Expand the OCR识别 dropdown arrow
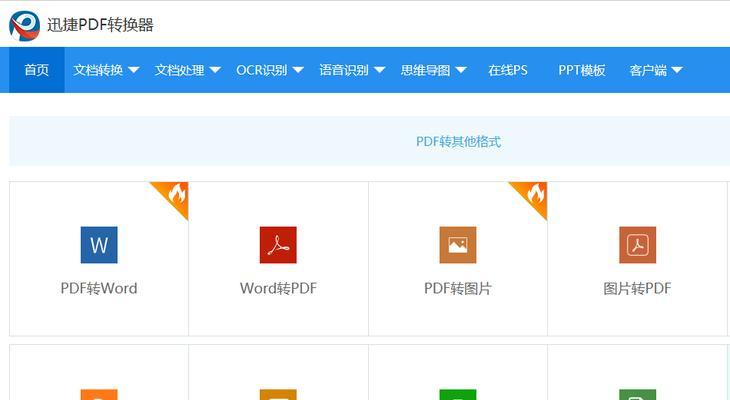This screenshot has height=400, width=730. click(x=298, y=70)
